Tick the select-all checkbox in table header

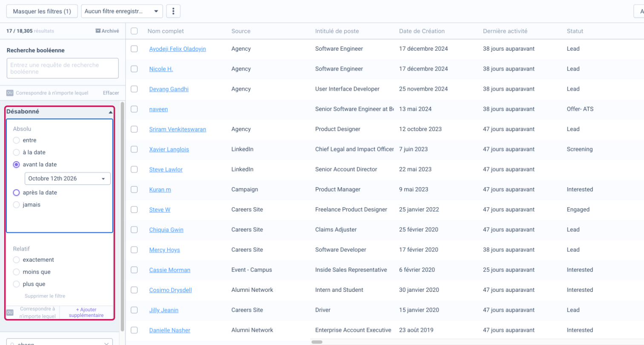click(x=134, y=31)
